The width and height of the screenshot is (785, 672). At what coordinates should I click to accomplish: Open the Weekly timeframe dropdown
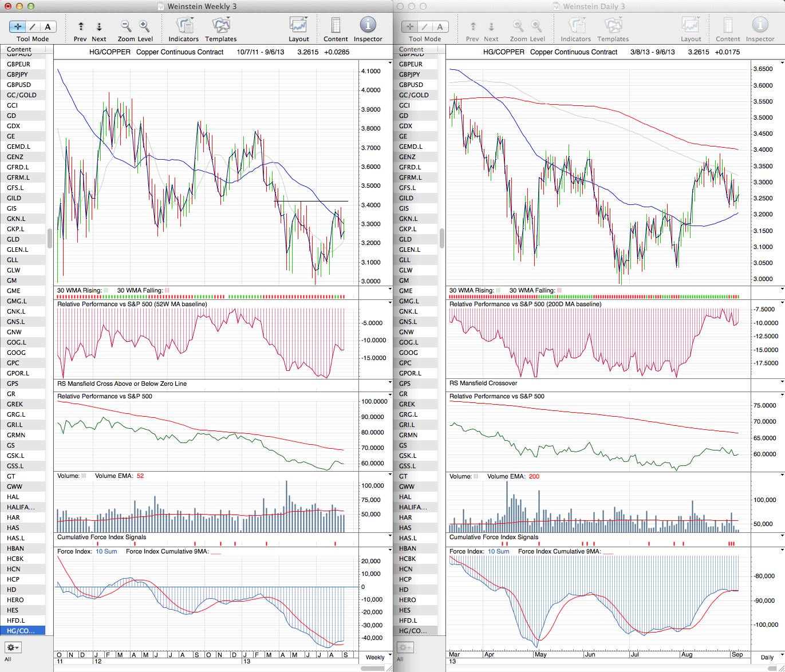coord(378,657)
